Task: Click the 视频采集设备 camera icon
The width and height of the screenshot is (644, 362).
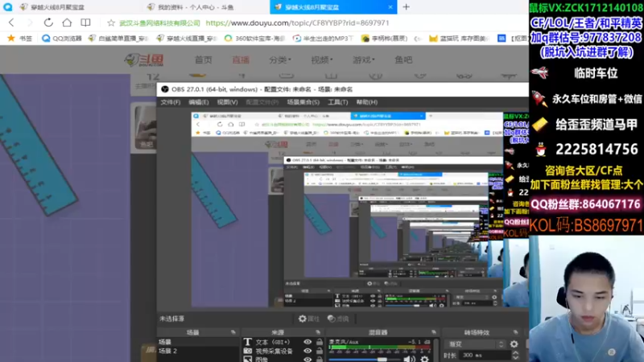Action: click(x=247, y=351)
